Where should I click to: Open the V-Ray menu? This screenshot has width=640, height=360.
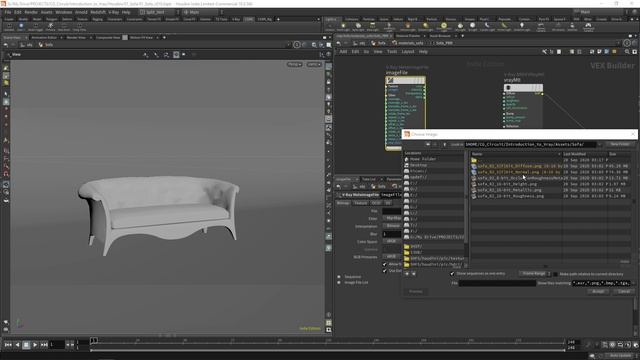point(113,12)
